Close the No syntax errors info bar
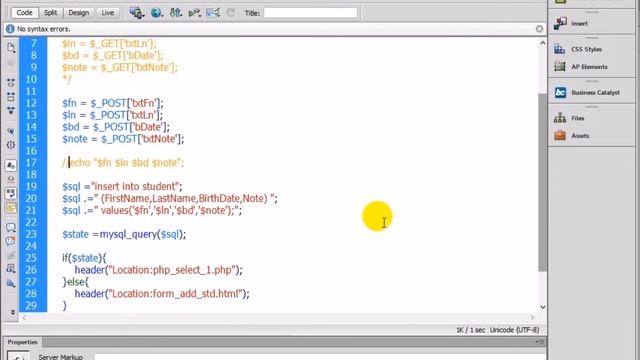The width and height of the screenshot is (640, 360). [x=539, y=29]
